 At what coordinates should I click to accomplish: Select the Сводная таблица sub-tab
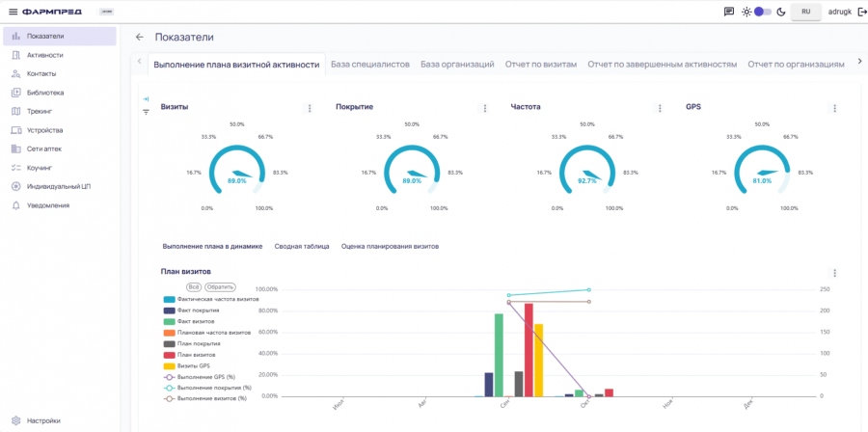pyautogui.click(x=301, y=247)
